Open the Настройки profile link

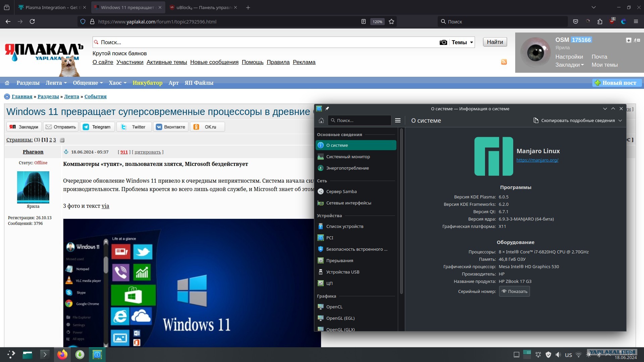569,57
